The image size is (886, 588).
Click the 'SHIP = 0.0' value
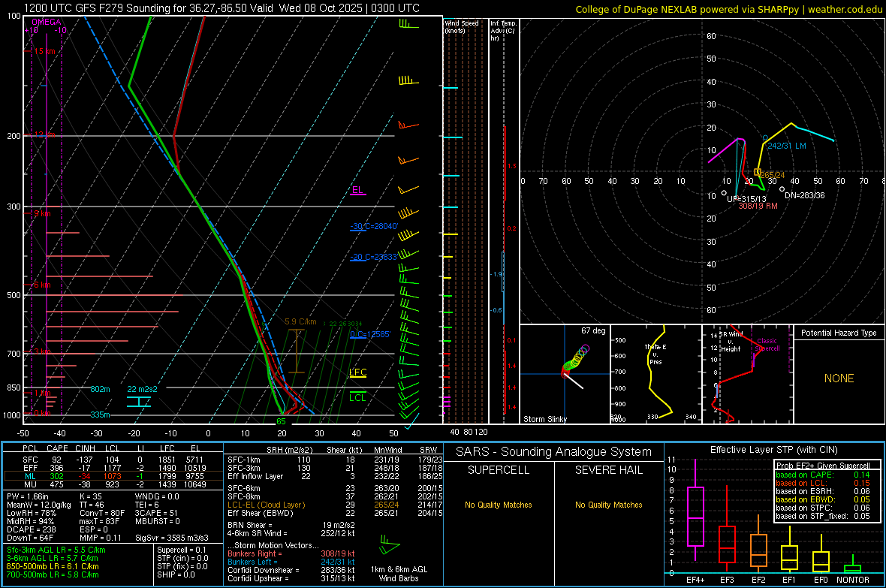pyautogui.click(x=176, y=574)
